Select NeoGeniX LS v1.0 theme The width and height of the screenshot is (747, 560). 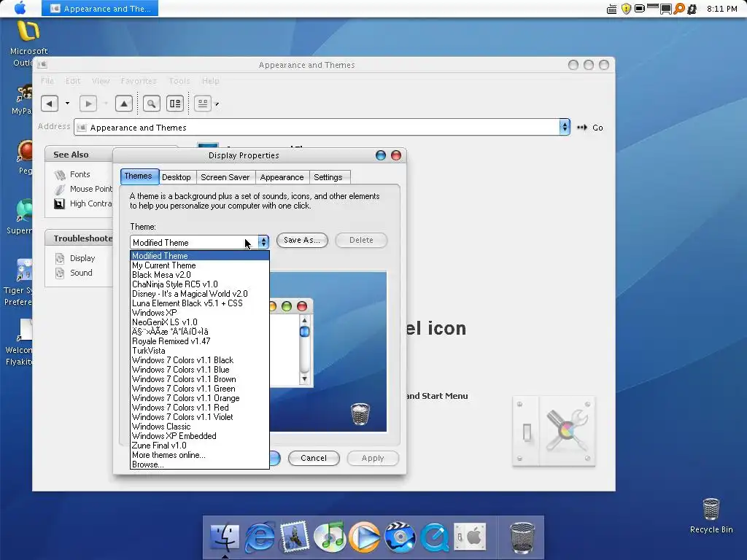(200, 322)
